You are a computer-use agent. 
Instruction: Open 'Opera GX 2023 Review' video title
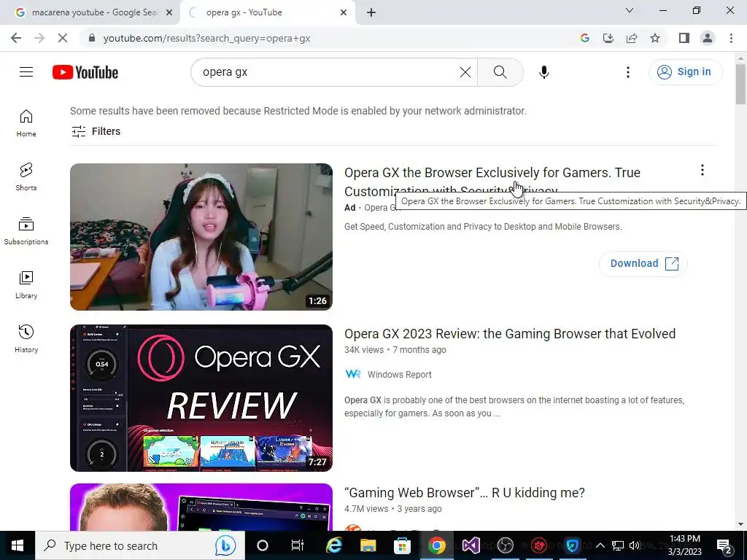tap(510, 334)
